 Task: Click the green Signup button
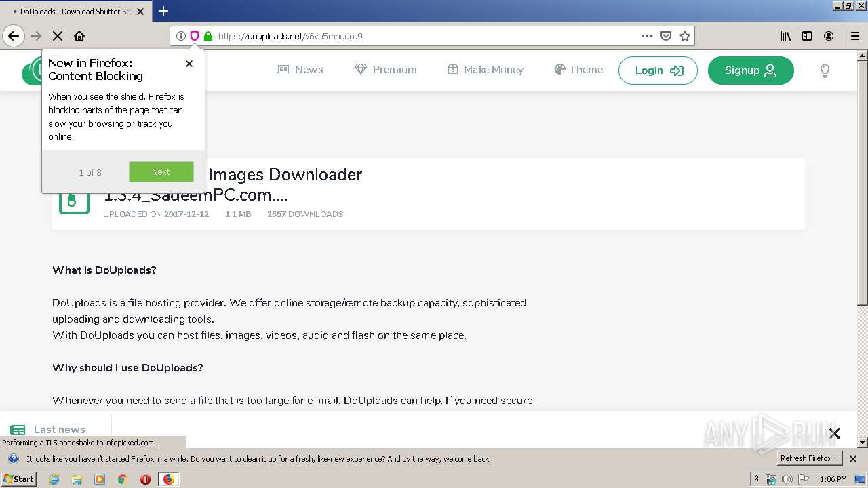(751, 70)
